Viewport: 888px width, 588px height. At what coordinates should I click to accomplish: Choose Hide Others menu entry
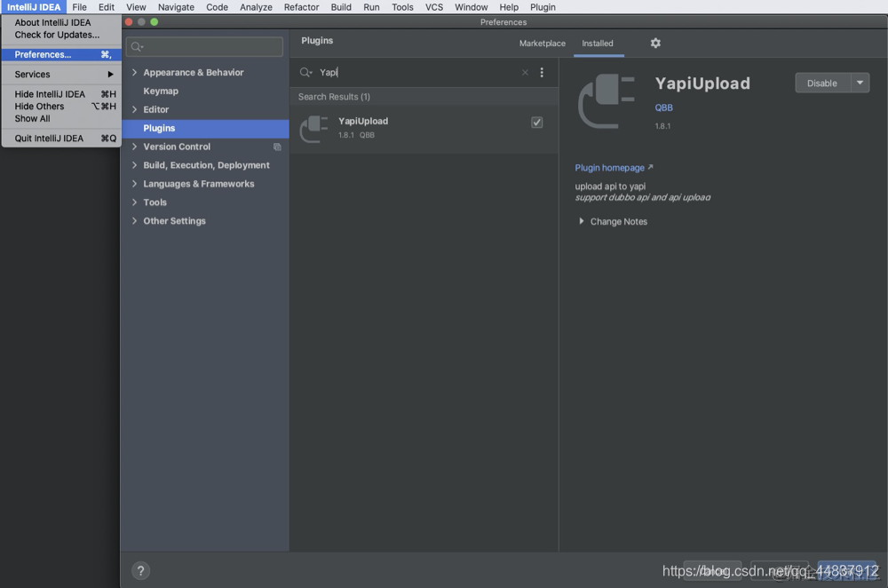61,107
